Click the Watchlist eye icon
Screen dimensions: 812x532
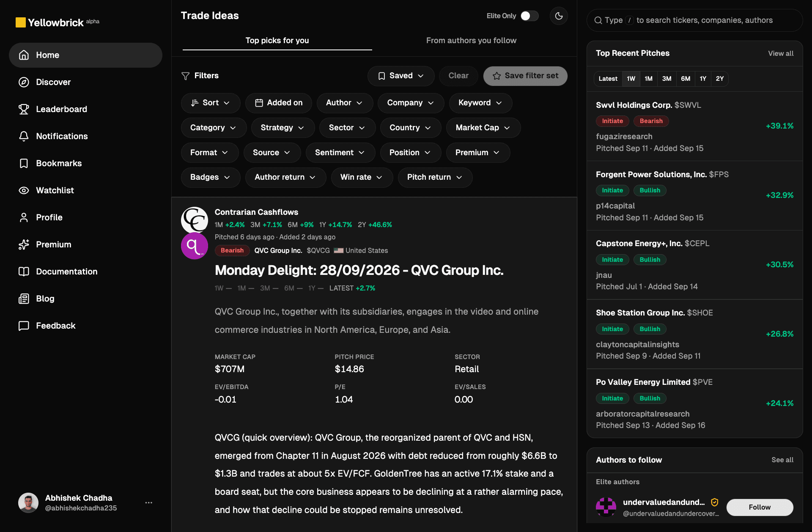[24, 190]
